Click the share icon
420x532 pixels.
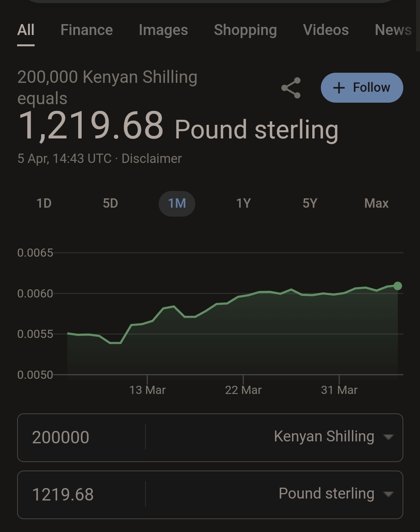tap(291, 88)
